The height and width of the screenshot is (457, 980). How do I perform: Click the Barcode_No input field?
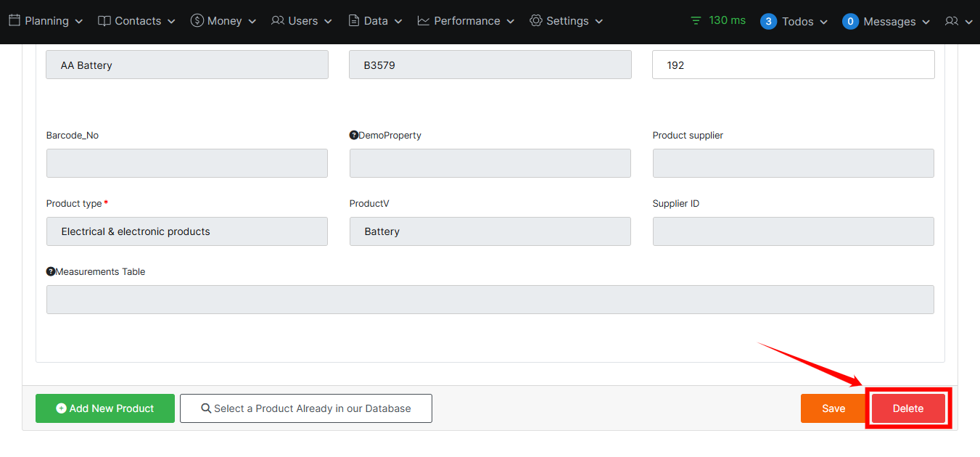pyautogui.click(x=187, y=163)
